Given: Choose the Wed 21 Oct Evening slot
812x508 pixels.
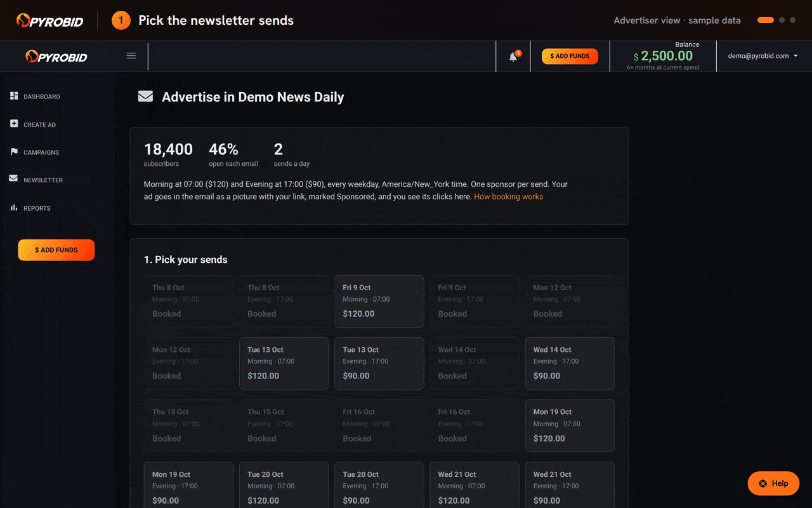Looking at the screenshot, I should point(570,485).
